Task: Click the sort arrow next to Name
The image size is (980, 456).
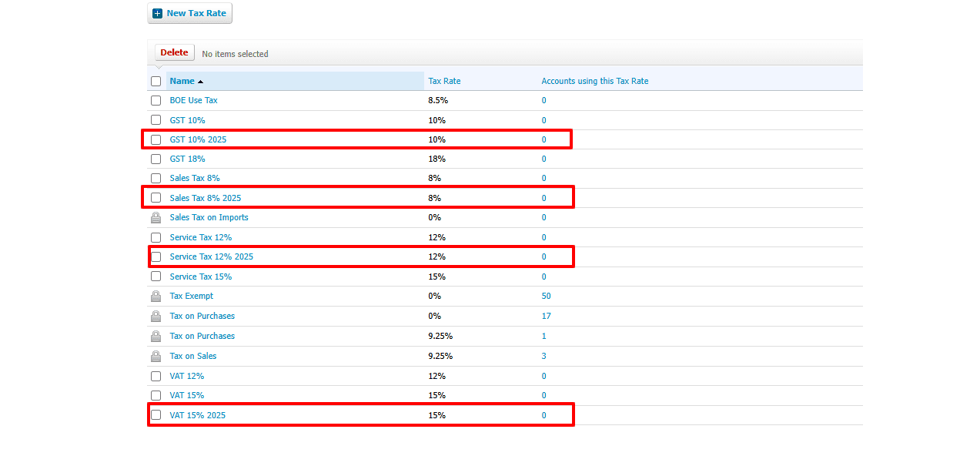Action: coord(200,82)
